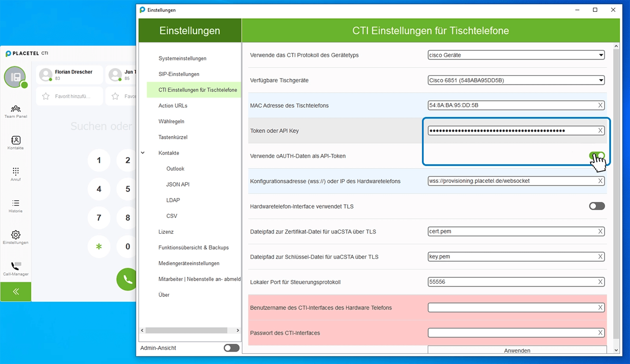
Task: Open Historie in Placetel CTI sidebar
Action: (16, 206)
